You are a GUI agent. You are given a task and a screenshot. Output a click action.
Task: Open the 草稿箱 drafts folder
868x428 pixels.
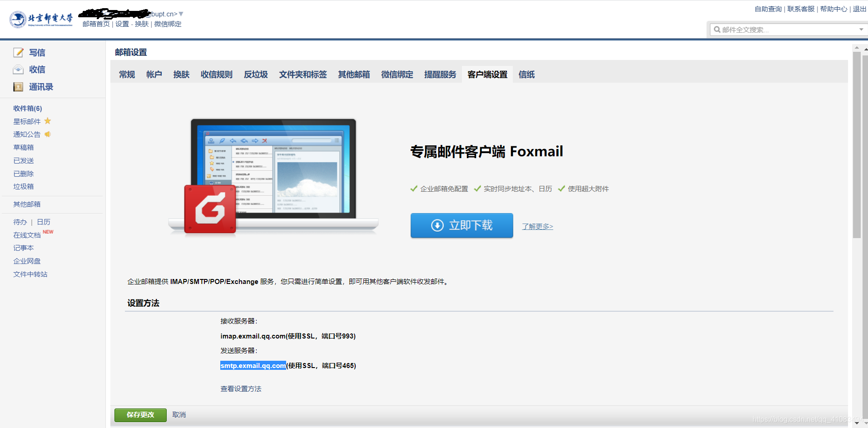point(24,147)
